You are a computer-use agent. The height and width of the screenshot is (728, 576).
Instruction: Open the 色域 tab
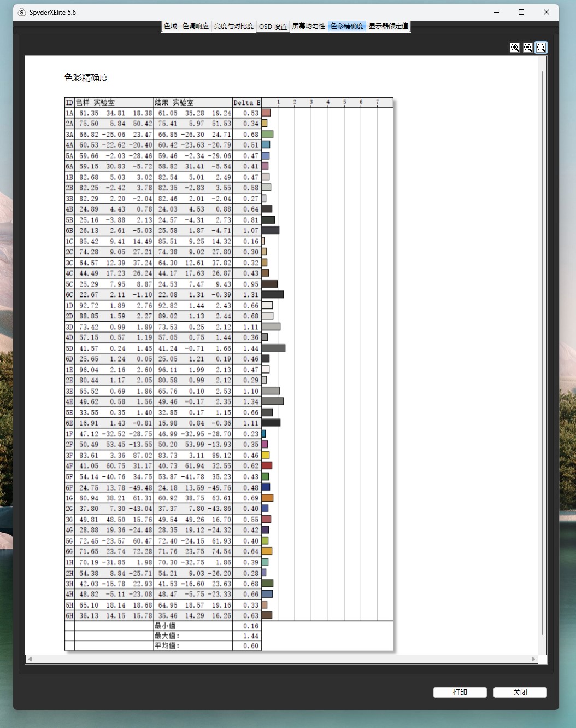tap(171, 26)
